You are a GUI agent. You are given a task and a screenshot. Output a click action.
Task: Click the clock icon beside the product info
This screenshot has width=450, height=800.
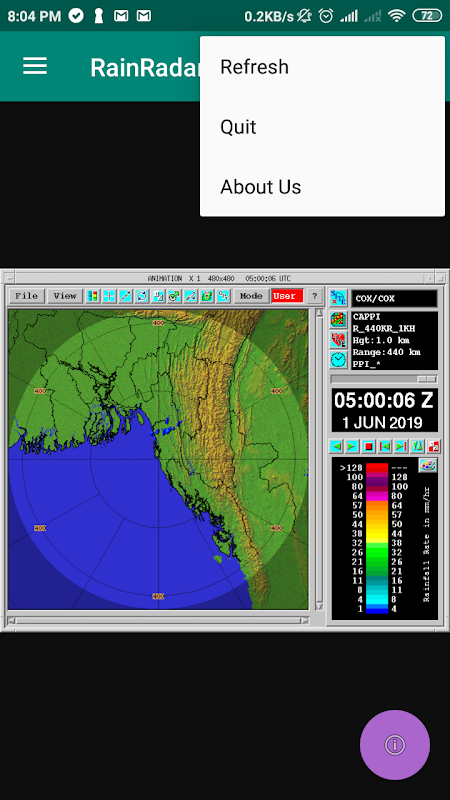tap(338, 360)
